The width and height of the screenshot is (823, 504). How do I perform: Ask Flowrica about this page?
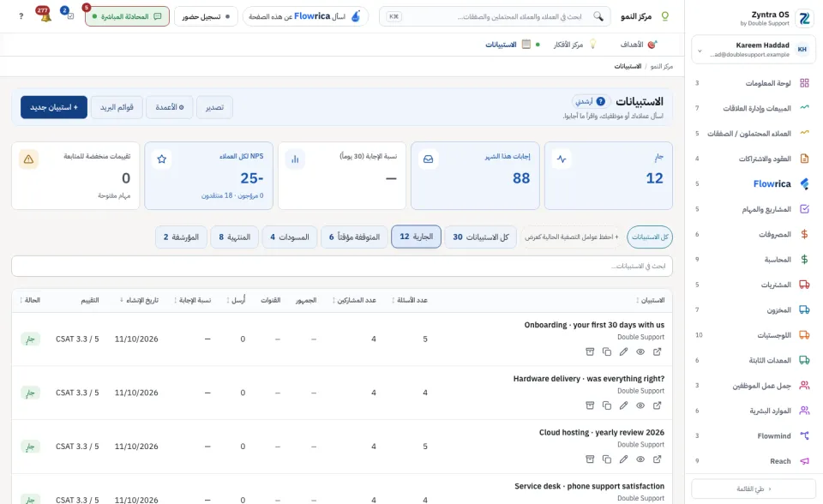[x=305, y=16]
